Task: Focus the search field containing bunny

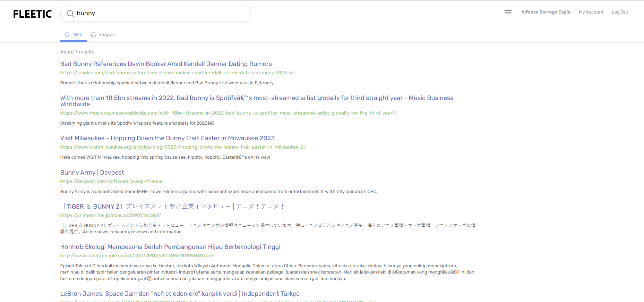Action: pos(155,14)
